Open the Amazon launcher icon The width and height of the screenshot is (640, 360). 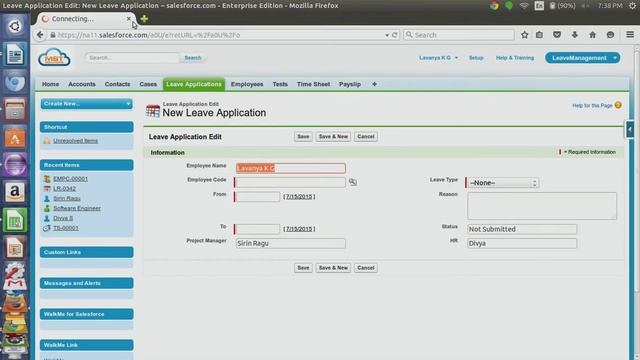pos(15,192)
